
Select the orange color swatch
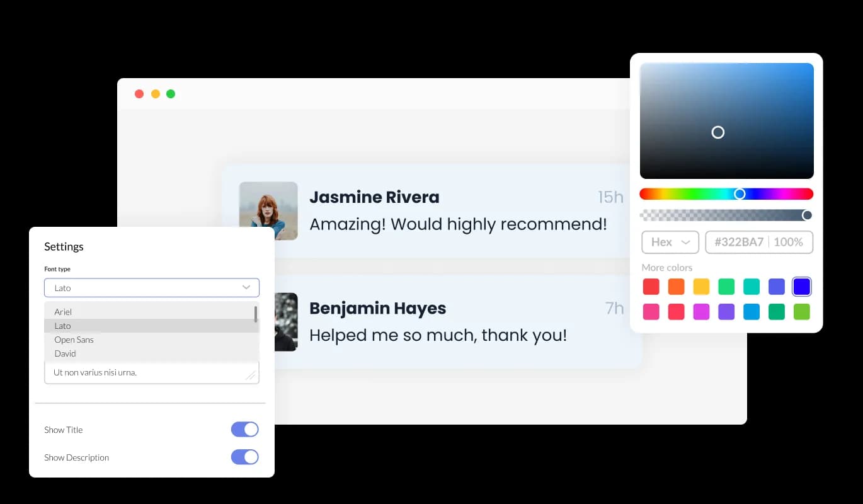pyautogui.click(x=677, y=287)
